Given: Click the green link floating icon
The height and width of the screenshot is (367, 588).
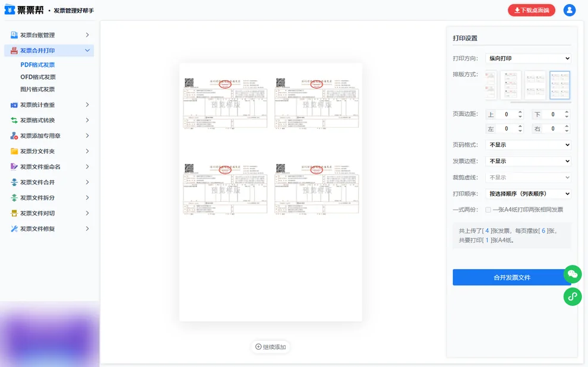Looking at the screenshot, I should point(572,296).
